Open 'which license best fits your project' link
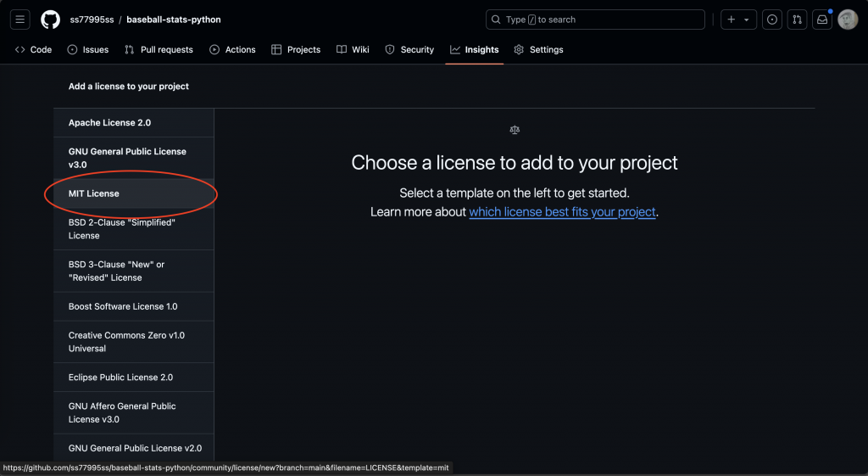The image size is (868, 476). [563, 211]
